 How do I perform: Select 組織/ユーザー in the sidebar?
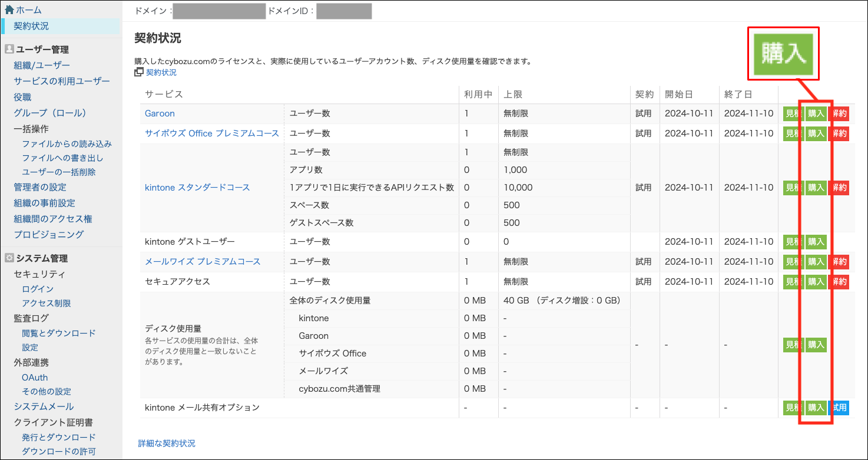[42, 65]
